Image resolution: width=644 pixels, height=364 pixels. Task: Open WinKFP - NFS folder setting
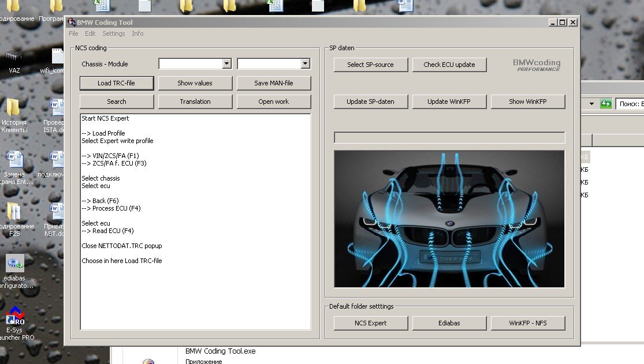(528, 323)
